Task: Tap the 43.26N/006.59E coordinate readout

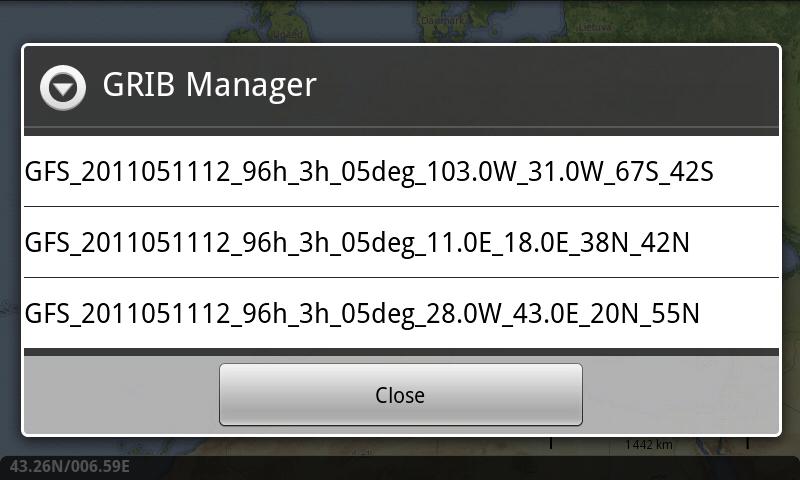Action: [69, 466]
